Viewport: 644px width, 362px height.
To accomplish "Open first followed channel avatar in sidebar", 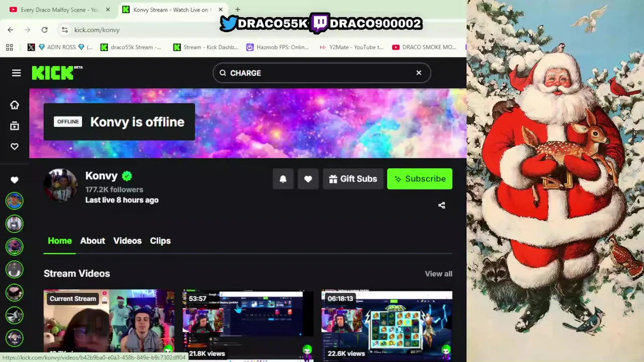I will 15,201.
